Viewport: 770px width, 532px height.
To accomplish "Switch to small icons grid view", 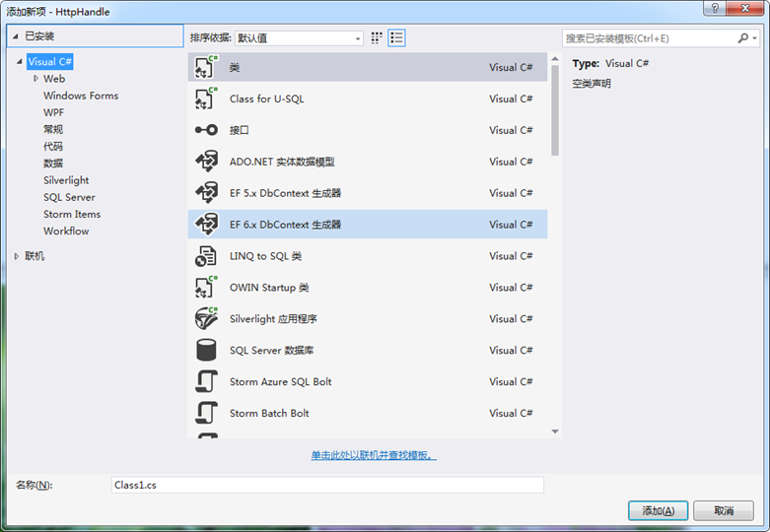I will point(377,37).
